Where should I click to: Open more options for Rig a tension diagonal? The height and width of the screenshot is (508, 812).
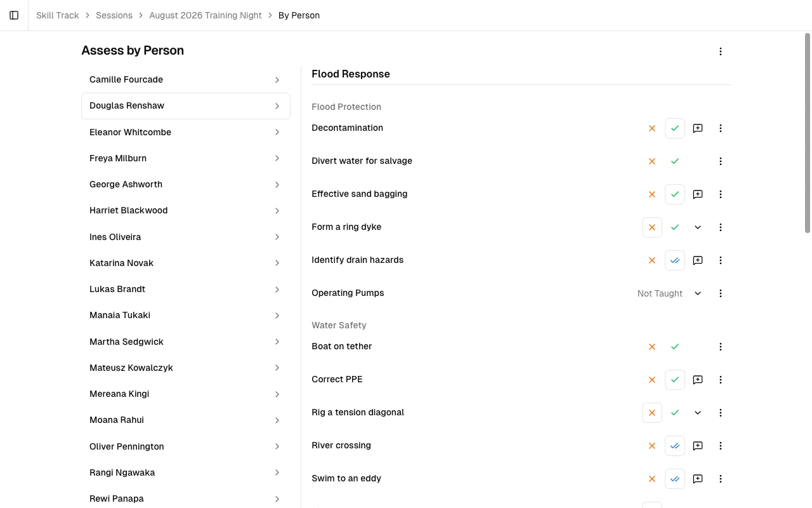tap(721, 413)
